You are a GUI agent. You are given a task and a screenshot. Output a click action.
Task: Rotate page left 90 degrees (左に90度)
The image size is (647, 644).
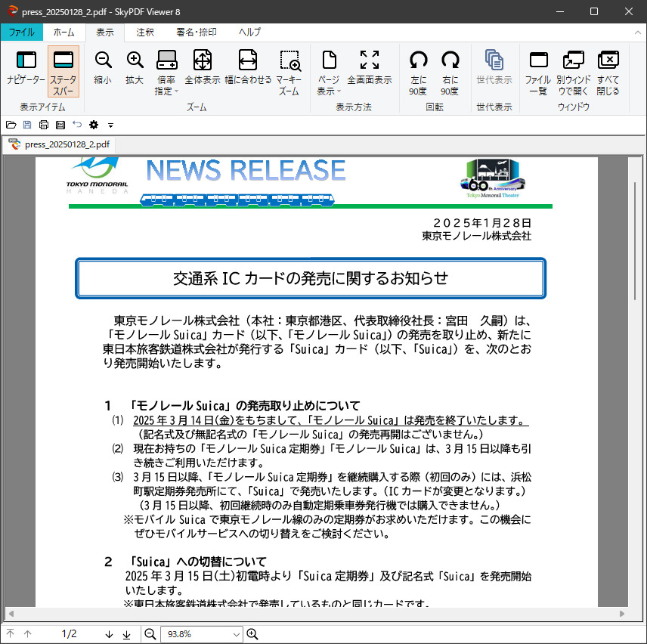(x=418, y=73)
